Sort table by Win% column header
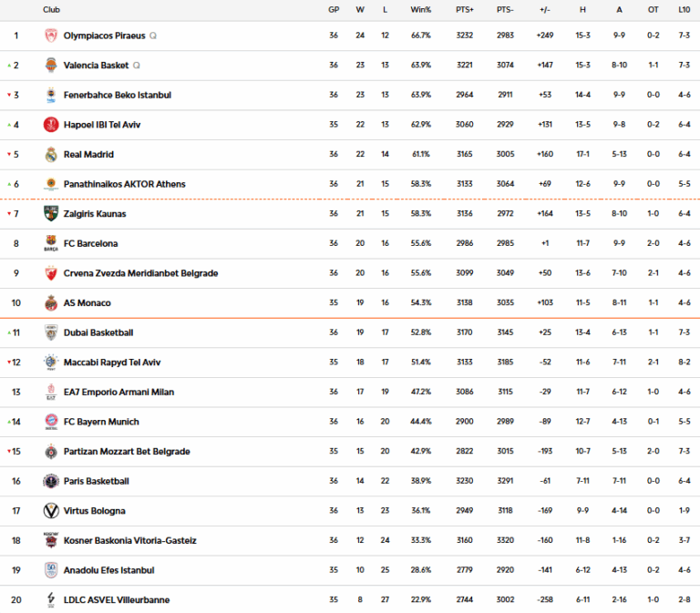Viewport: 700px width, 613px height. (x=420, y=10)
